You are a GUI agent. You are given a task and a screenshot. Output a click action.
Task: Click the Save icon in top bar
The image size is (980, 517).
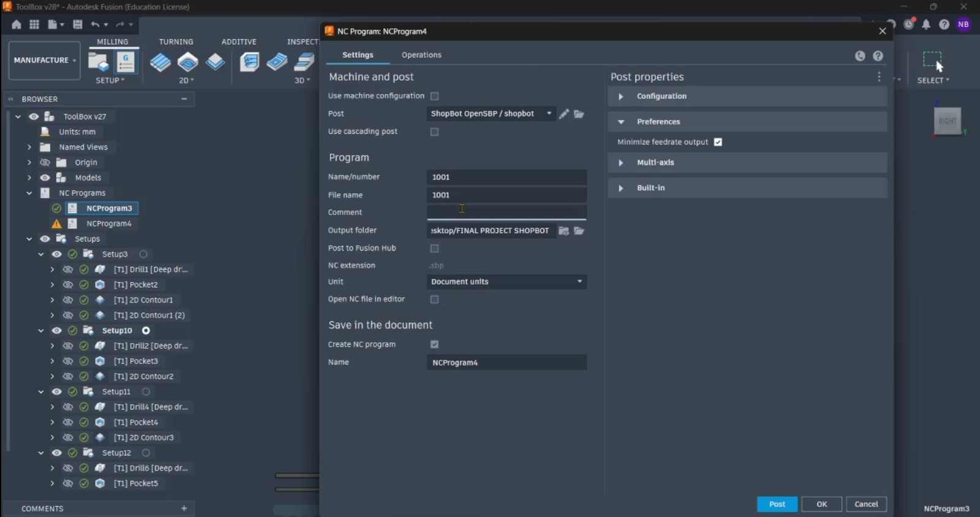pyautogui.click(x=78, y=25)
